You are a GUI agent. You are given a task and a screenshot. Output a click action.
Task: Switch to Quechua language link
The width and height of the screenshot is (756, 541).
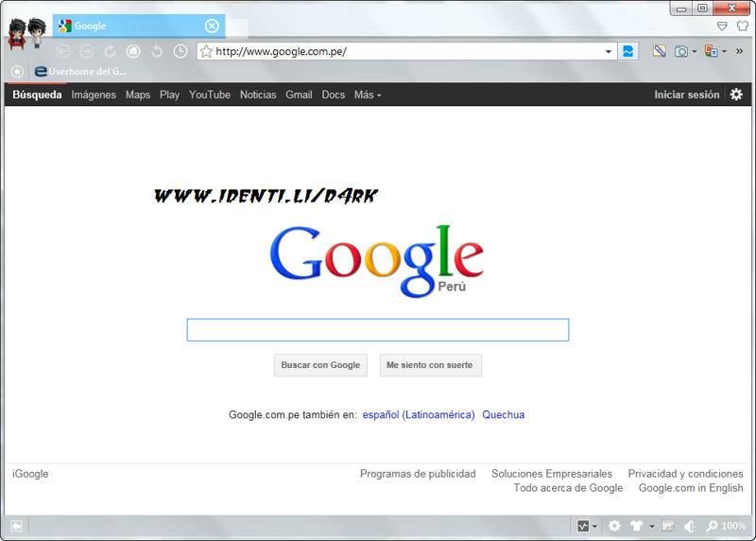(504, 414)
